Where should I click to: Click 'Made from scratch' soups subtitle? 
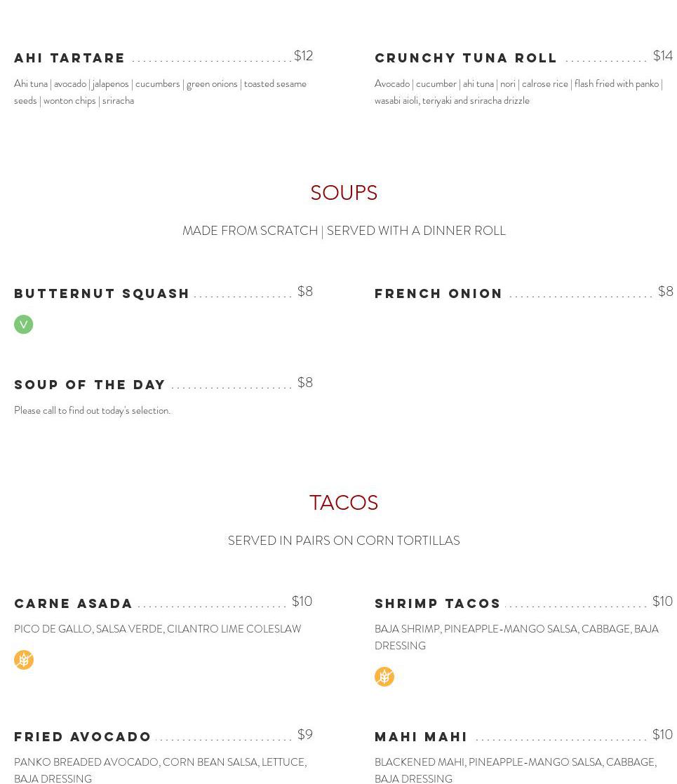(344, 231)
